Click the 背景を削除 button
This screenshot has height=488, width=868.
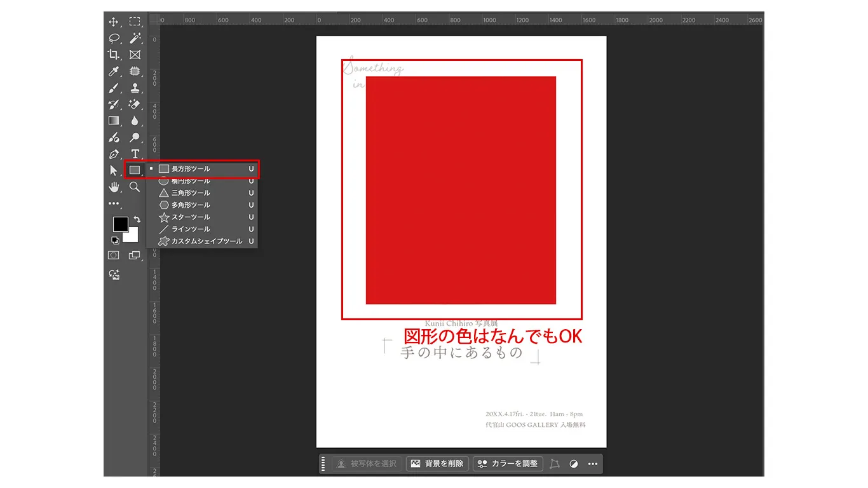pos(438,464)
